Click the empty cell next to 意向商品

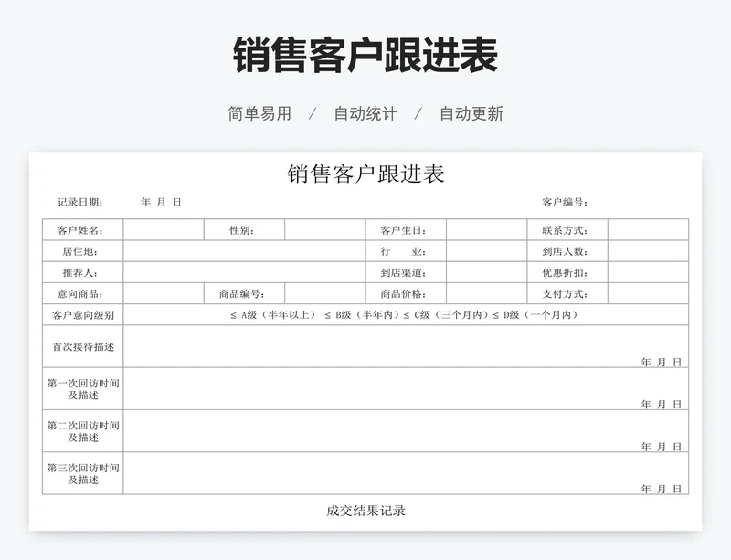pyautogui.click(x=164, y=294)
